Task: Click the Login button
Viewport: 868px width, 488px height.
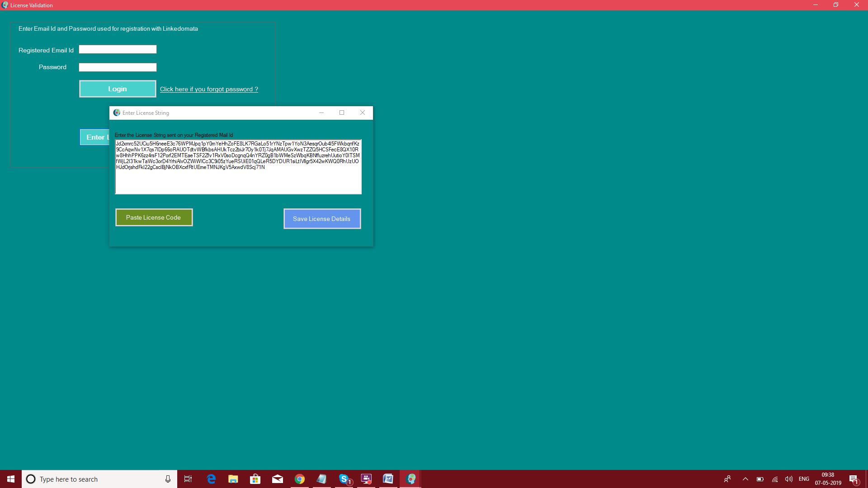Action: 118,88
